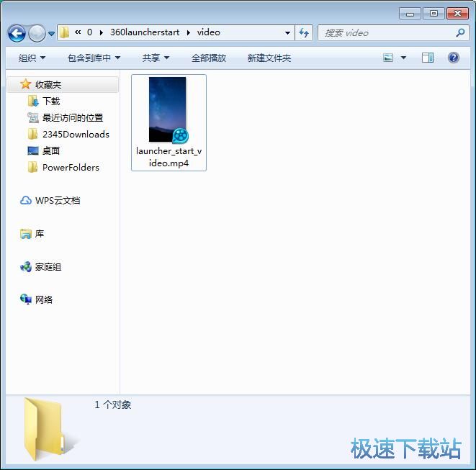Open Help with the question mark icon

click(454, 58)
